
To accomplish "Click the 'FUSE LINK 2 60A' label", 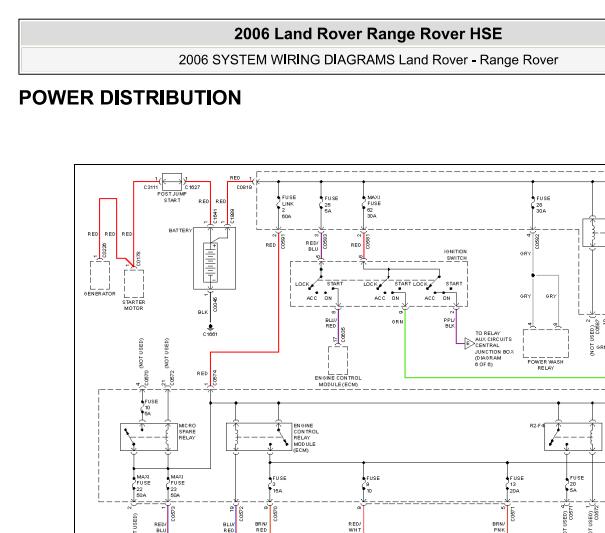I will click(x=289, y=207).
